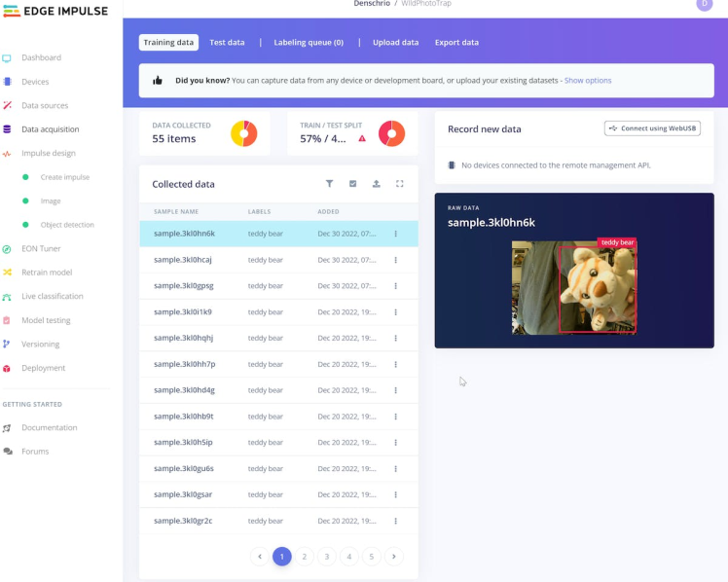Click the Versioning branch icon

coord(7,344)
